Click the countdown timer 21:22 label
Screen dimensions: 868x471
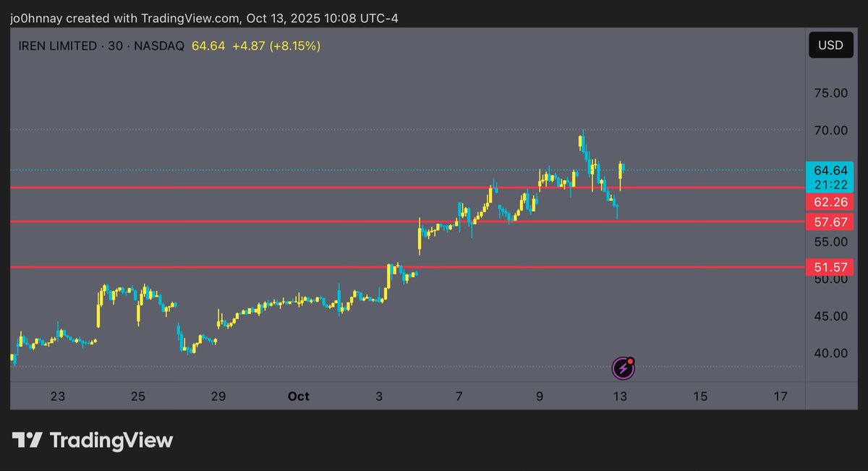830,184
